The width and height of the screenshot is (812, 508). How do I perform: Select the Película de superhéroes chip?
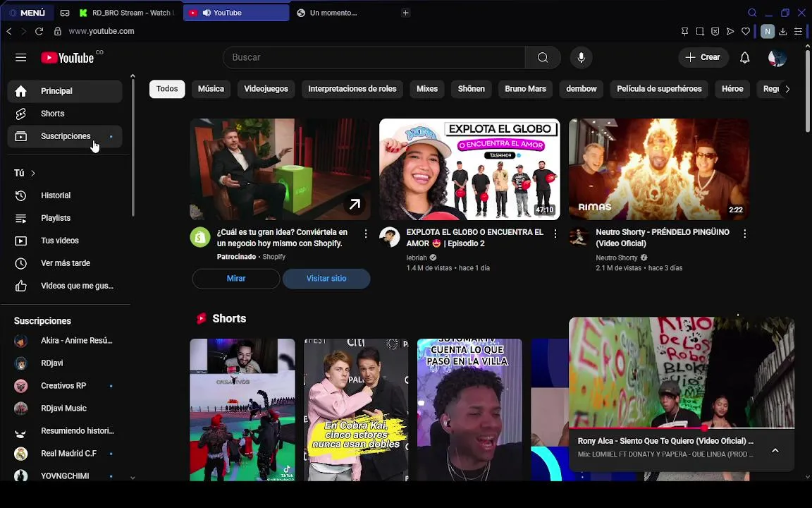[659, 89]
